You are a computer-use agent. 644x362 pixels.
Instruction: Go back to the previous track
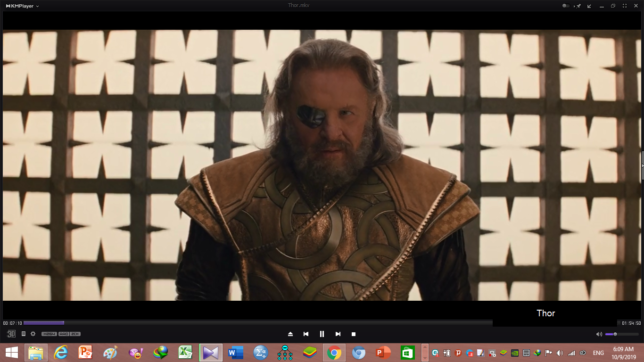point(306,334)
